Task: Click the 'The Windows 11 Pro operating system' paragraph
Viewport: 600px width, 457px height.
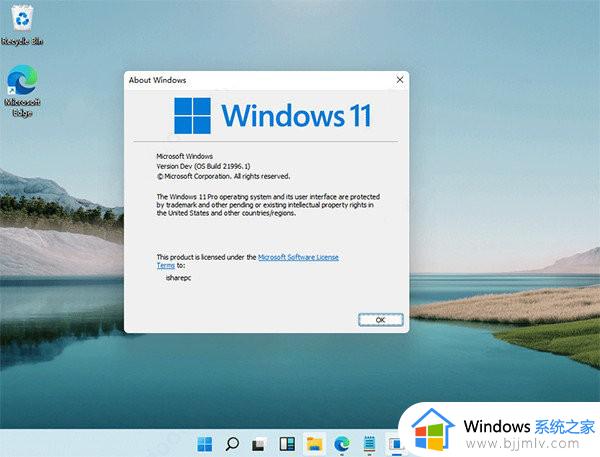Action: 268,205
